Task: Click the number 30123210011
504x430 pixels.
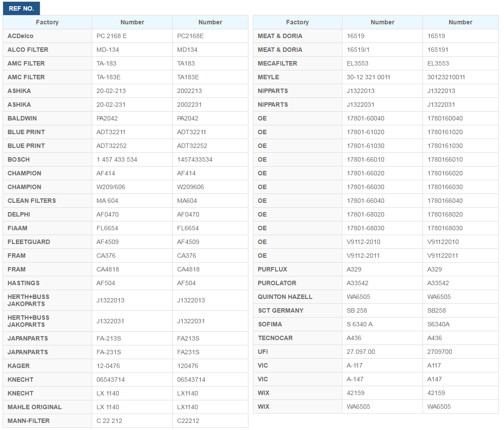Action: pos(446,77)
